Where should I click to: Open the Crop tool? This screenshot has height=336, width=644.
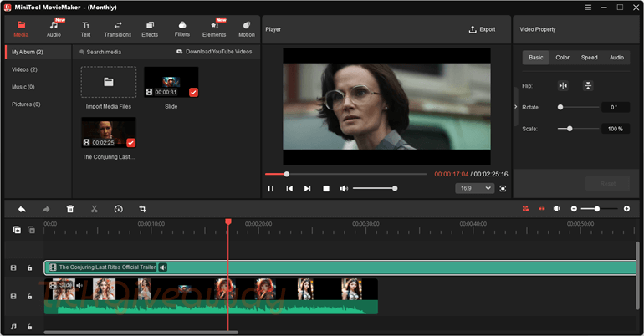pos(142,209)
